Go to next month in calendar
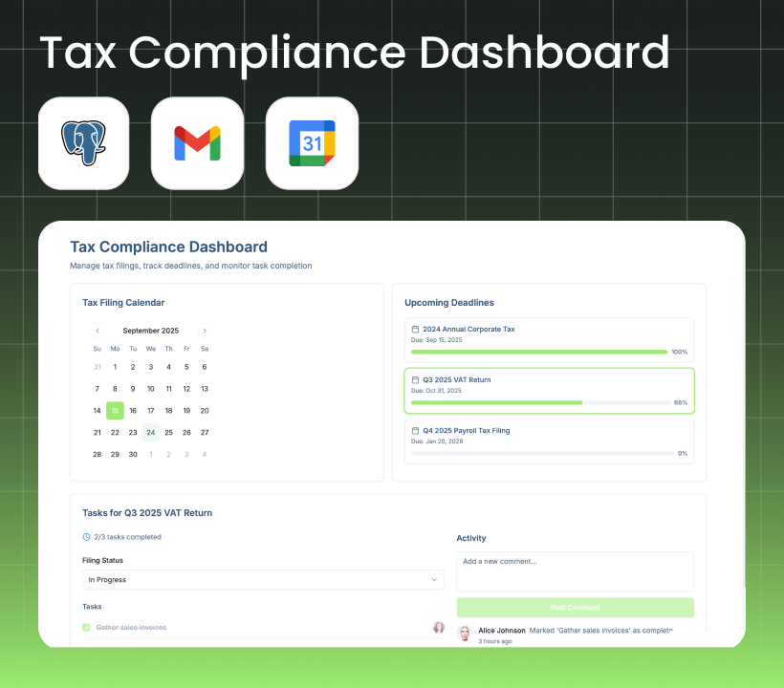The image size is (784, 688). click(205, 331)
